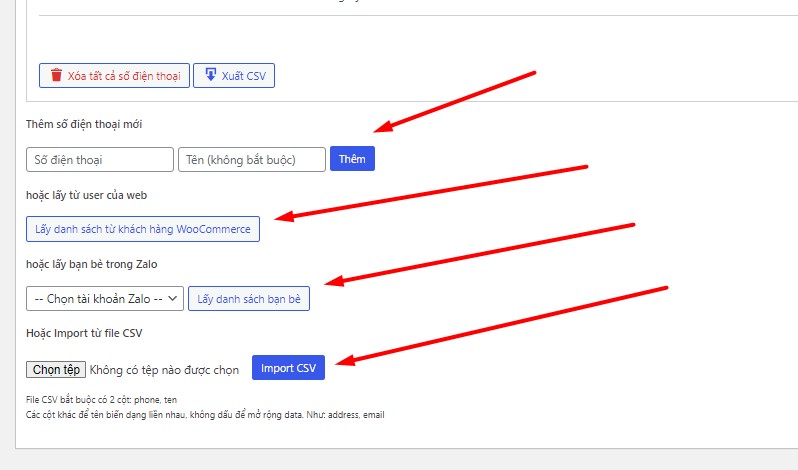Fetch friends via 'Lấy danh sách bạn bè'
798x470 pixels.
click(x=249, y=299)
